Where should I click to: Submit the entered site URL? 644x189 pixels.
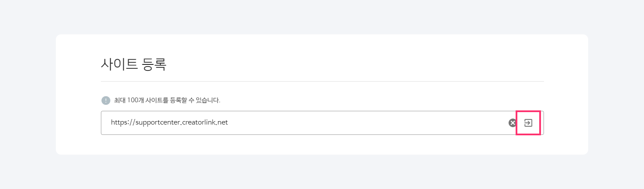pos(528,123)
